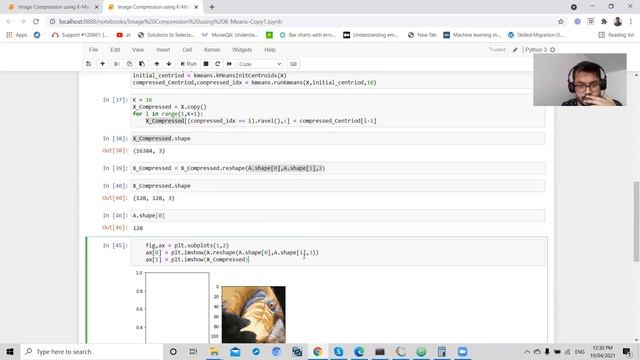640x360 pixels.
Task: Open the Windows notification center
Action: tap(627, 351)
